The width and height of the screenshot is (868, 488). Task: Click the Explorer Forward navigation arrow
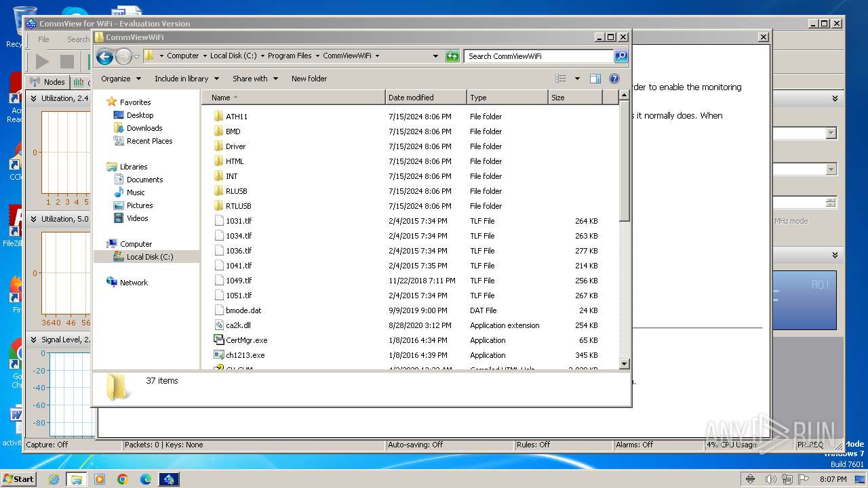[123, 56]
